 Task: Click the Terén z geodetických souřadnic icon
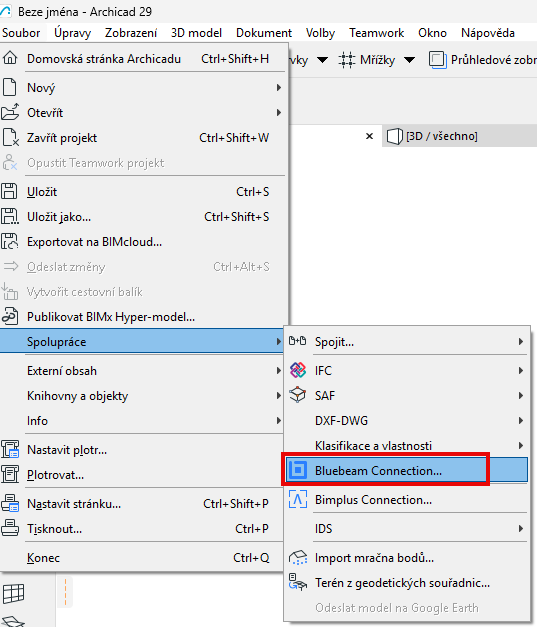click(x=298, y=582)
